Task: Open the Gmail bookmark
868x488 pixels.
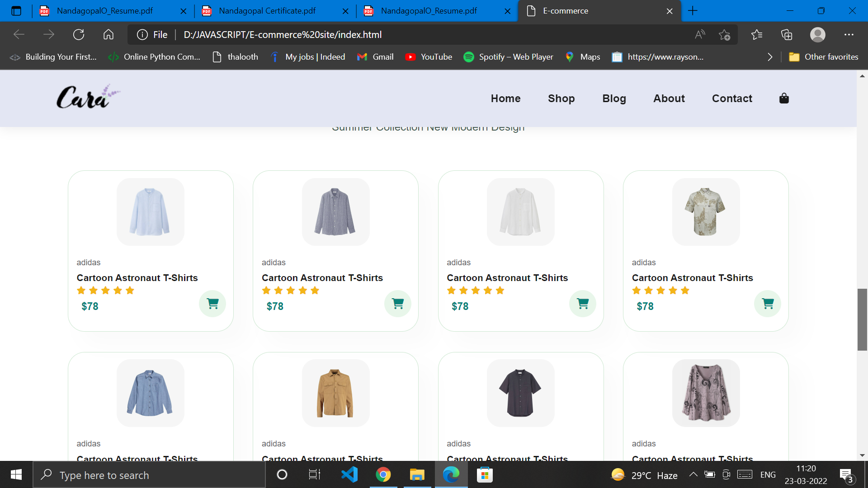Action: (375, 57)
